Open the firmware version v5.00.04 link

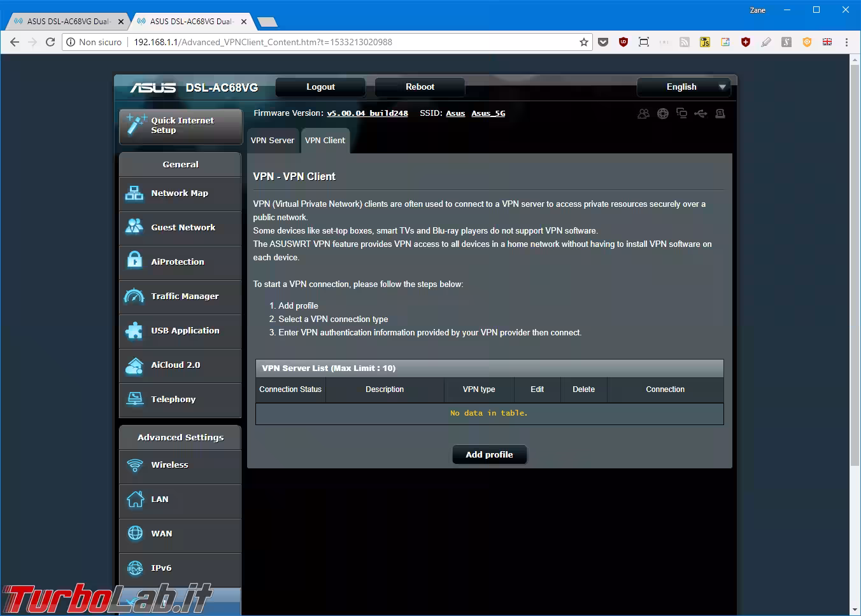(x=367, y=113)
